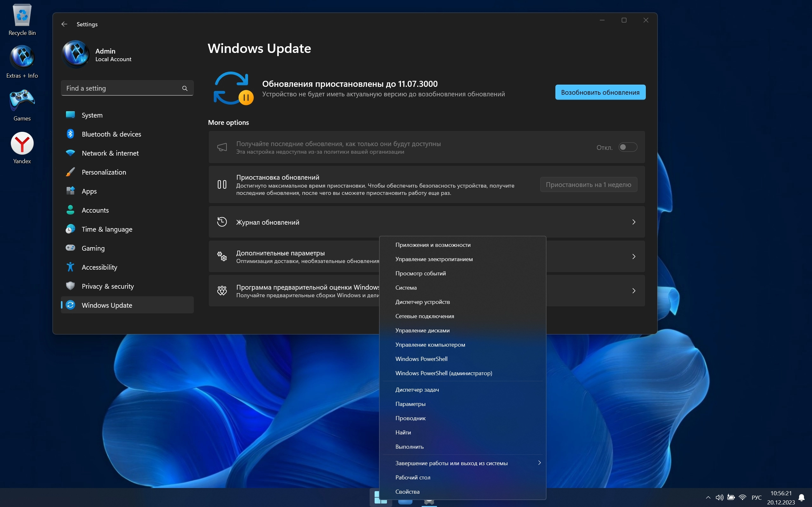Open Privacy & security in the sidebar

pyautogui.click(x=108, y=286)
